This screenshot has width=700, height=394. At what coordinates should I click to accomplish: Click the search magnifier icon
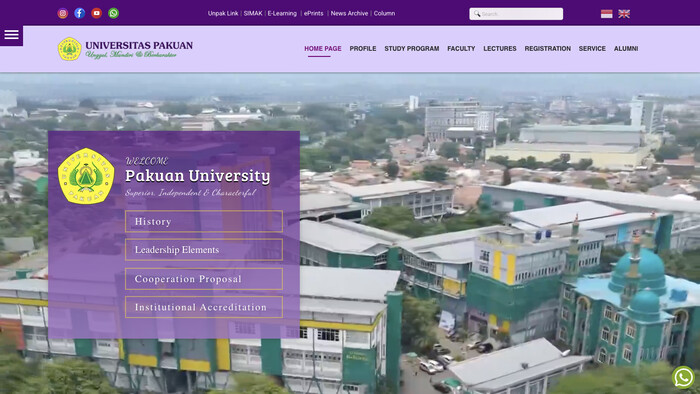[477, 14]
